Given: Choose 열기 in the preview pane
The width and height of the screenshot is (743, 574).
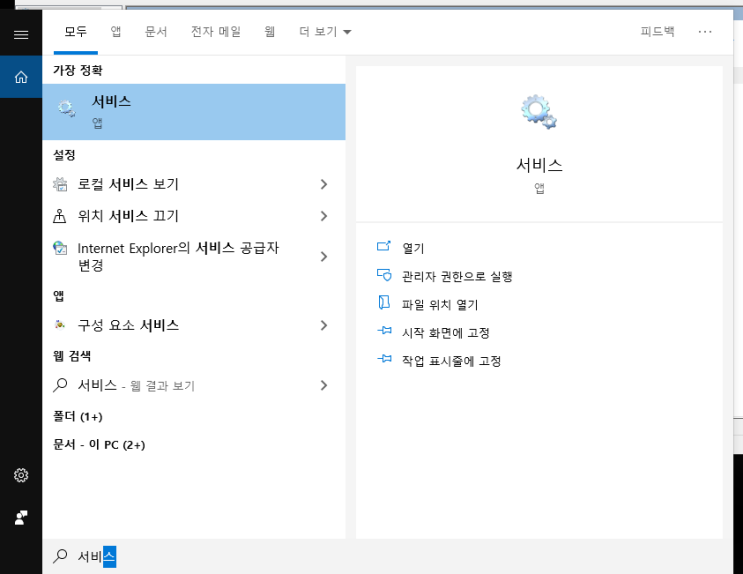Looking at the screenshot, I should [x=413, y=248].
